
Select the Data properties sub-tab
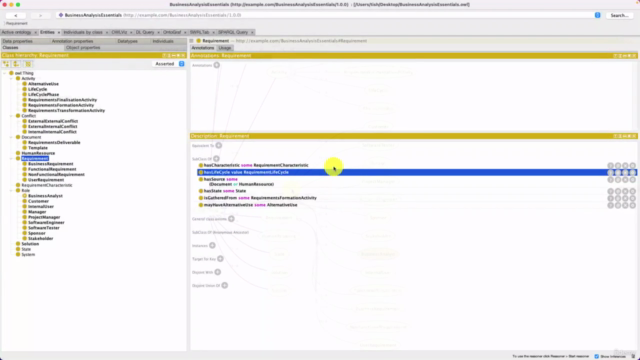17,41
